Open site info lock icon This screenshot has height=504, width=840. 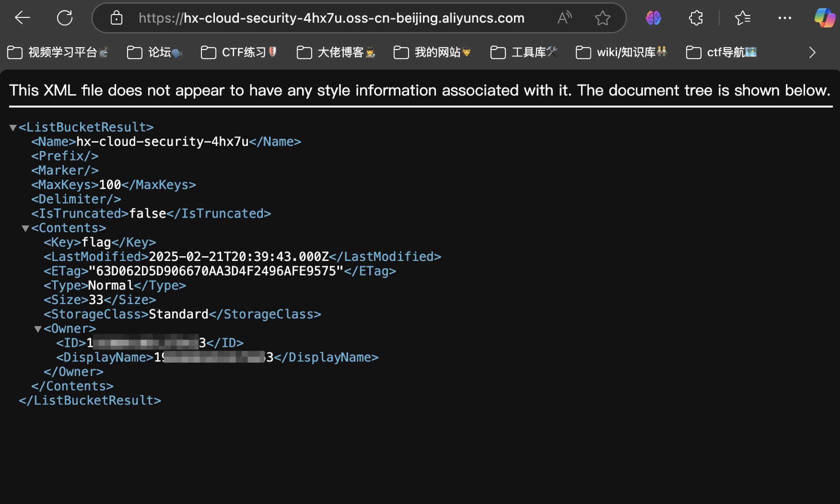coord(116,18)
